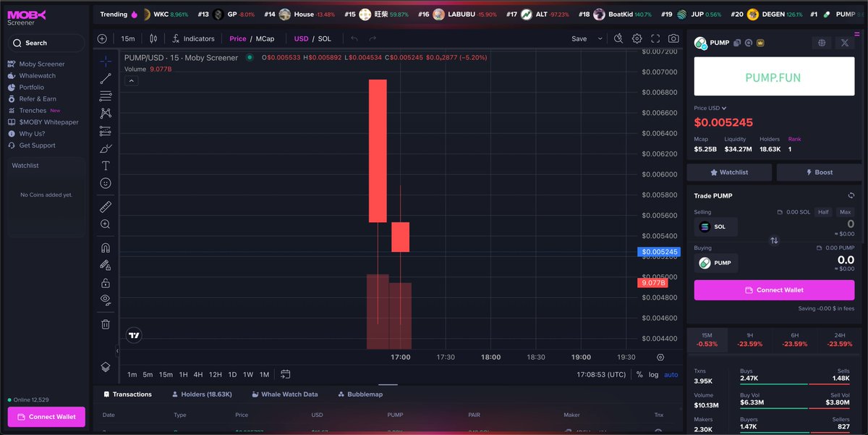Toggle auto scale on chart
The image size is (868, 435).
671,374
